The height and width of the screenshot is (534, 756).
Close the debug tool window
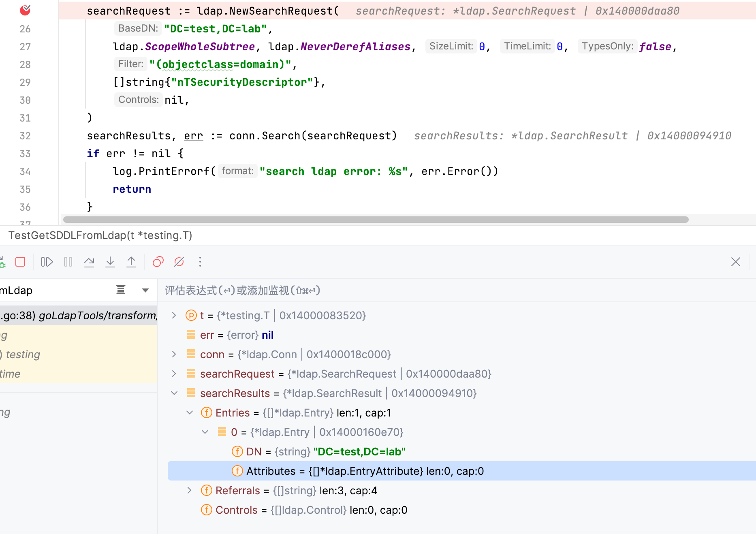(736, 262)
